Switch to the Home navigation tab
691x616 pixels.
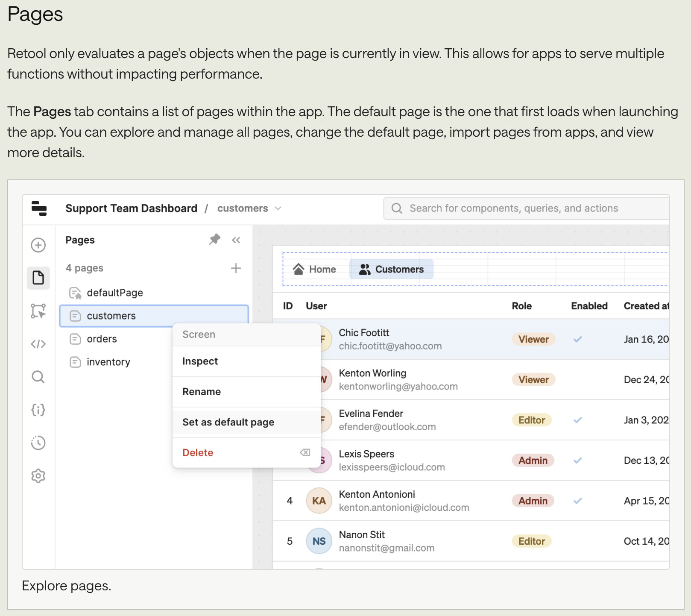coord(315,269)
